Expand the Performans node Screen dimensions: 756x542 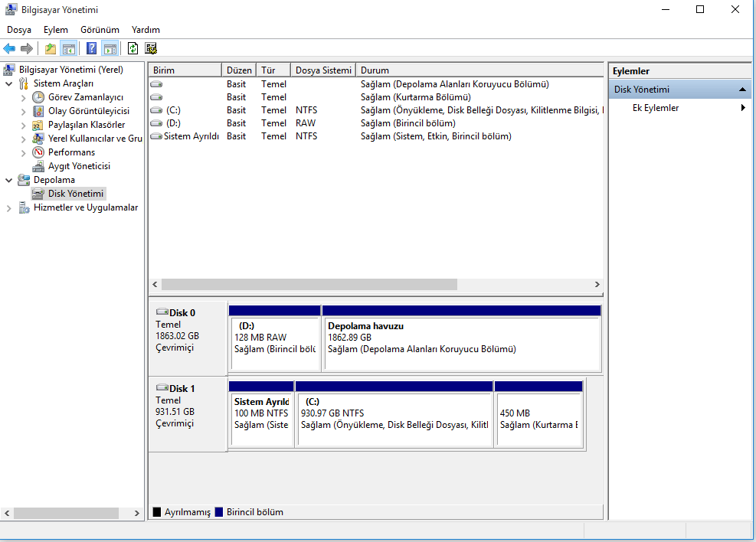(x=23, y=152)
